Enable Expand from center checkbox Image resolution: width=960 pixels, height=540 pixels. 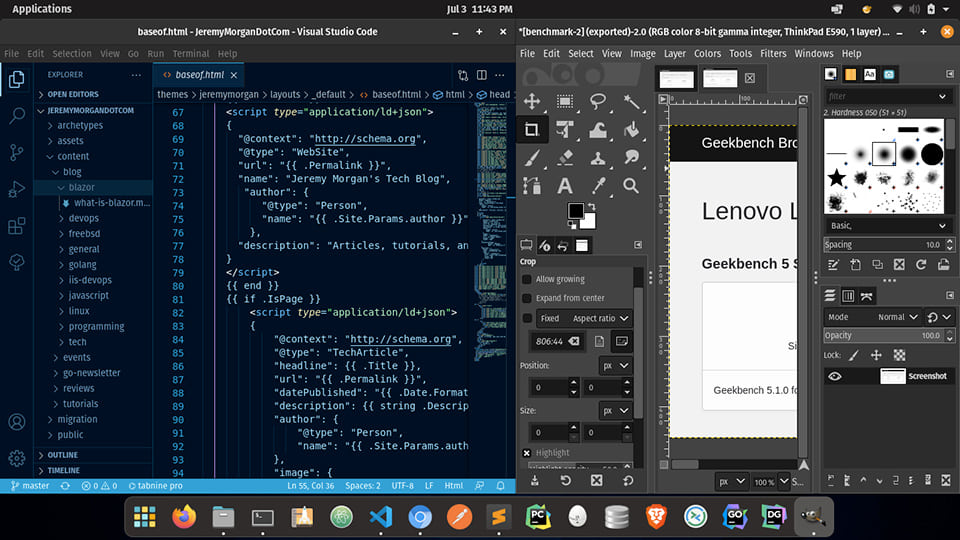pos(527,298)
